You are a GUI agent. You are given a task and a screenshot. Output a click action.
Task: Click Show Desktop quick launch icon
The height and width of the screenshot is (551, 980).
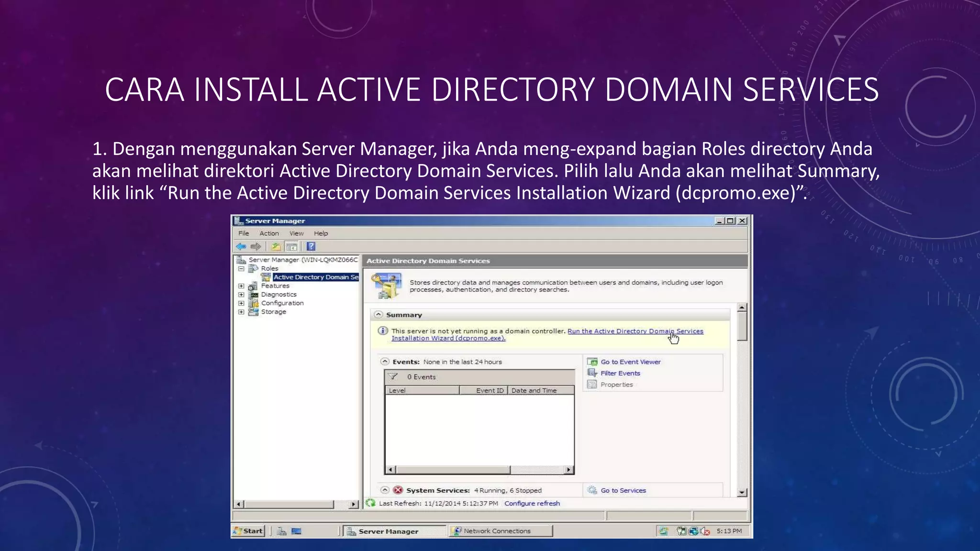pyautogui.click(x=297, y=531)
